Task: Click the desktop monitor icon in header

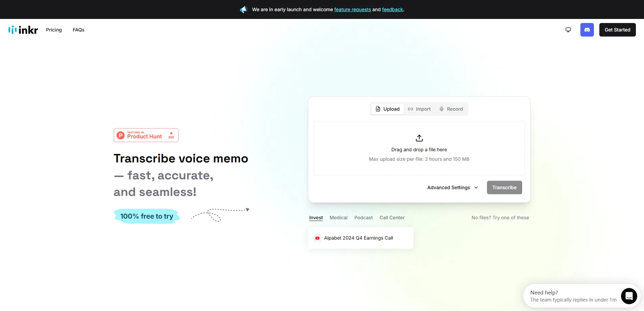Action: [x=568, y=30]
